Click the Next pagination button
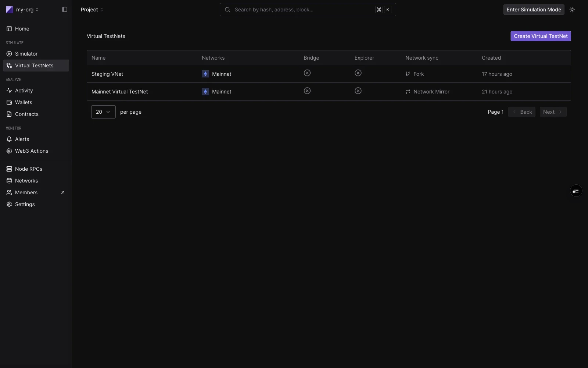The height and width of the screenshot is (368, 588). click(x=553, y=112)
